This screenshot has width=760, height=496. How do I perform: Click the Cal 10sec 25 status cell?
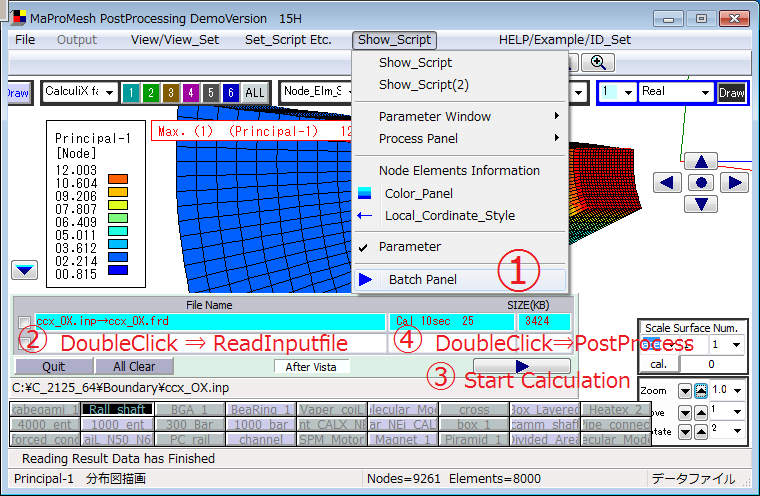[451, 321]
